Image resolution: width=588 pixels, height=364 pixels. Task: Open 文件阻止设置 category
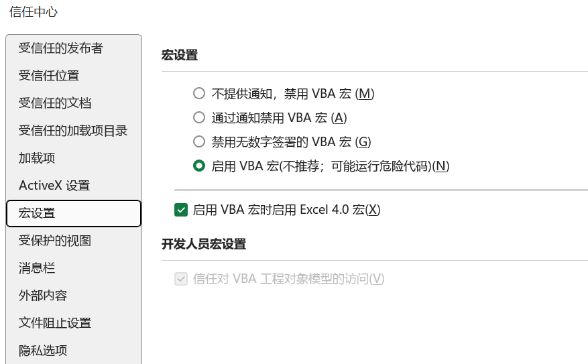pos(55,323)
